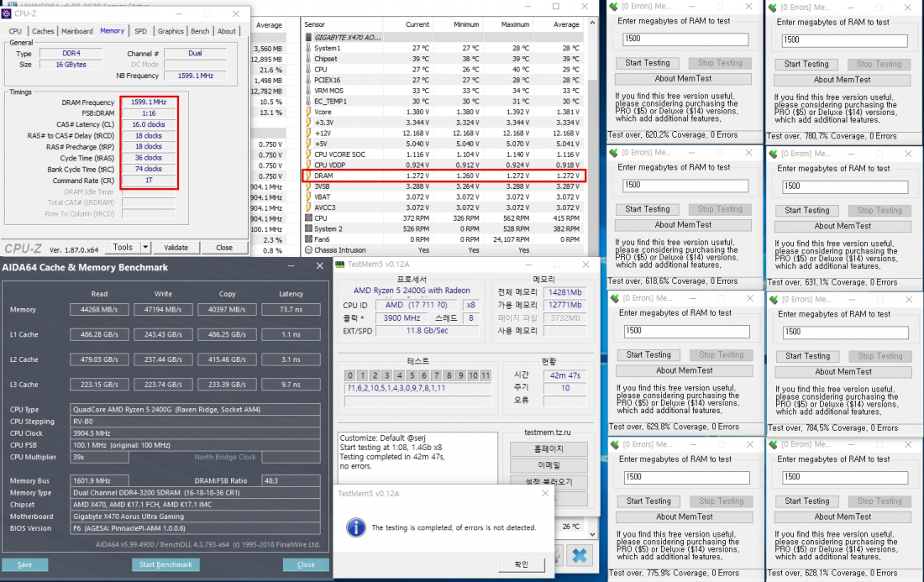Click the GIGABYTE X470 chip icon in sensor list
The height and width of the screenshot is (582, 924).
(x=309, y=37)
